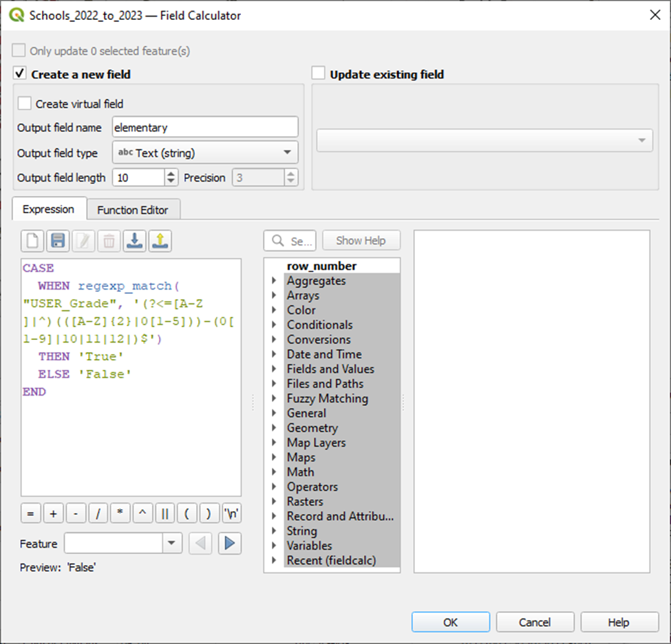Click the Output field name input
Screen dimensions: 671x644
(204, 127)
